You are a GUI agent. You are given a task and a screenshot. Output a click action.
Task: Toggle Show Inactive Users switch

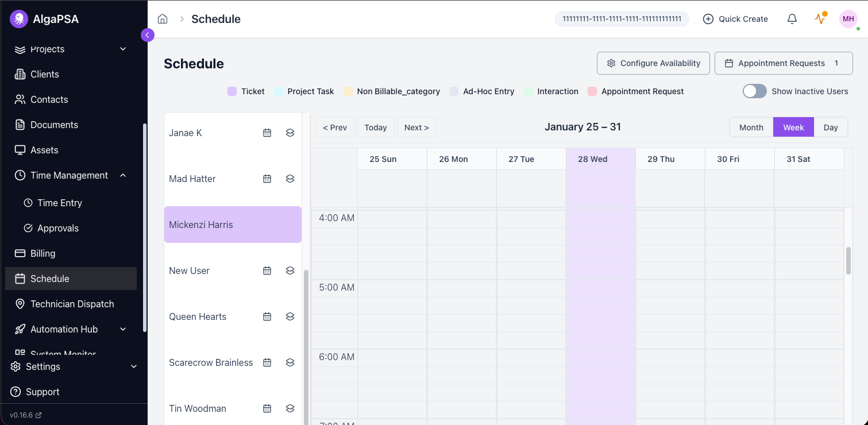click(755, 91)
